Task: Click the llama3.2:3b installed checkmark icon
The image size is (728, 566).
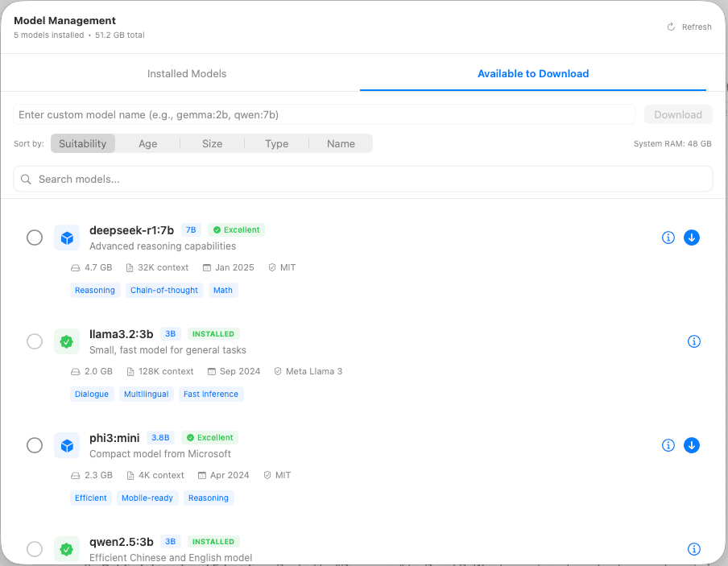Action: coord(67,341)
